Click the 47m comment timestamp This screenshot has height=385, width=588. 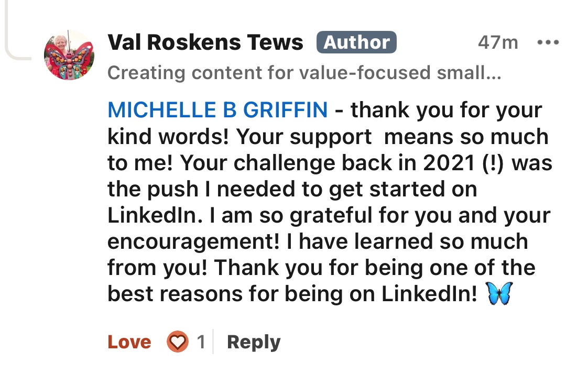click(x=497, y=42)
